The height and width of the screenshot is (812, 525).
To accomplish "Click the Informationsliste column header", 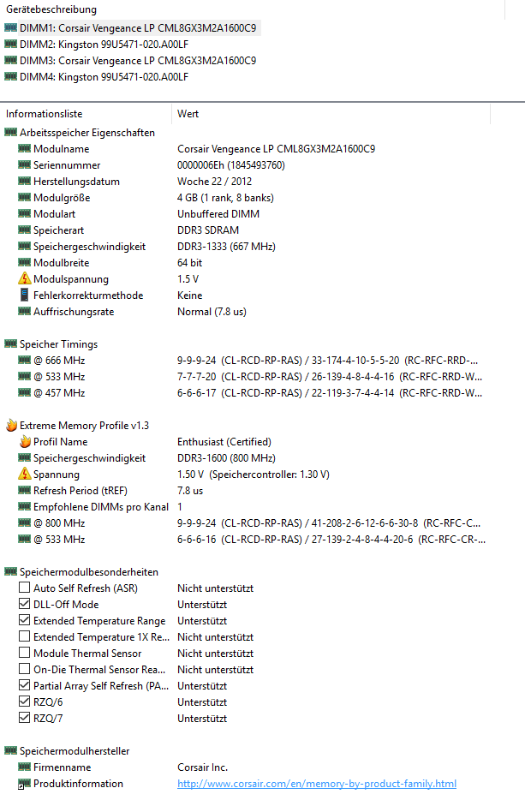I will pos(44,114).
